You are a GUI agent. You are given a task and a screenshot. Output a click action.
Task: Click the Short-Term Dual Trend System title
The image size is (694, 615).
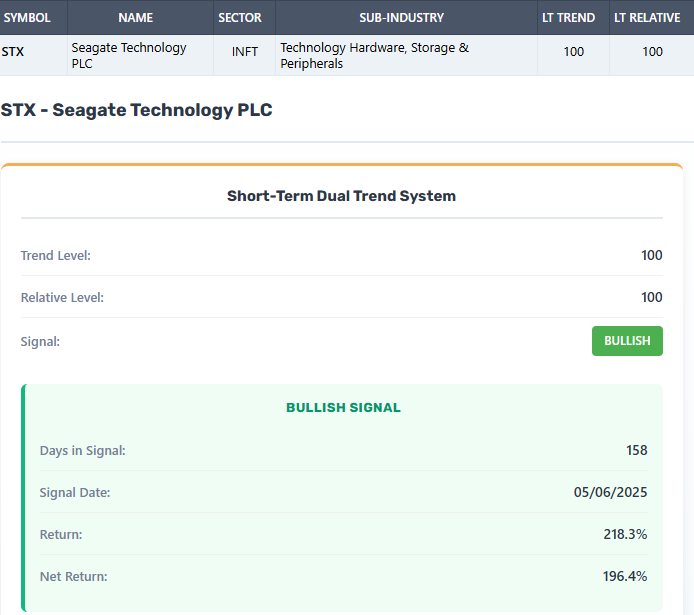pos(341,196)
